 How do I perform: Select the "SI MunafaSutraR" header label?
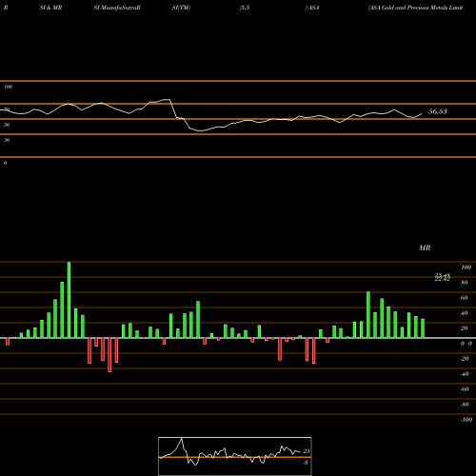(117, 8)
